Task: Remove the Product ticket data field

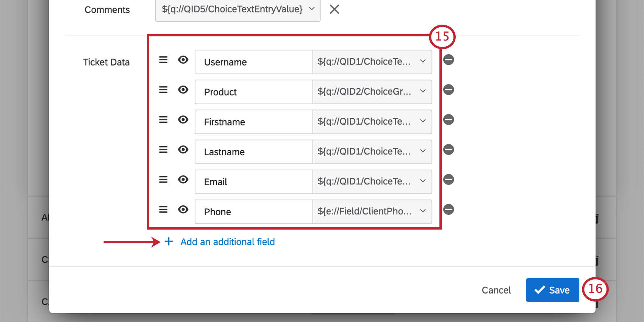Action: (449, 90)
